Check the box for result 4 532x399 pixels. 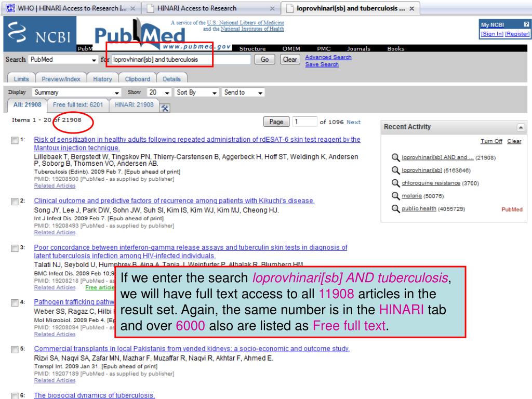[x=15, y=303]
